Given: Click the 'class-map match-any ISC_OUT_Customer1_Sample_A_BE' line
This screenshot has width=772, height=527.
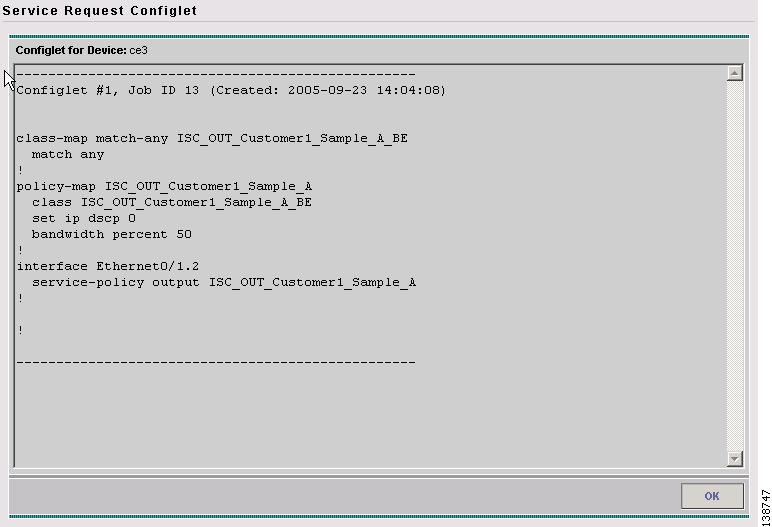Looking at the screenshot, I should coord(212,138).
